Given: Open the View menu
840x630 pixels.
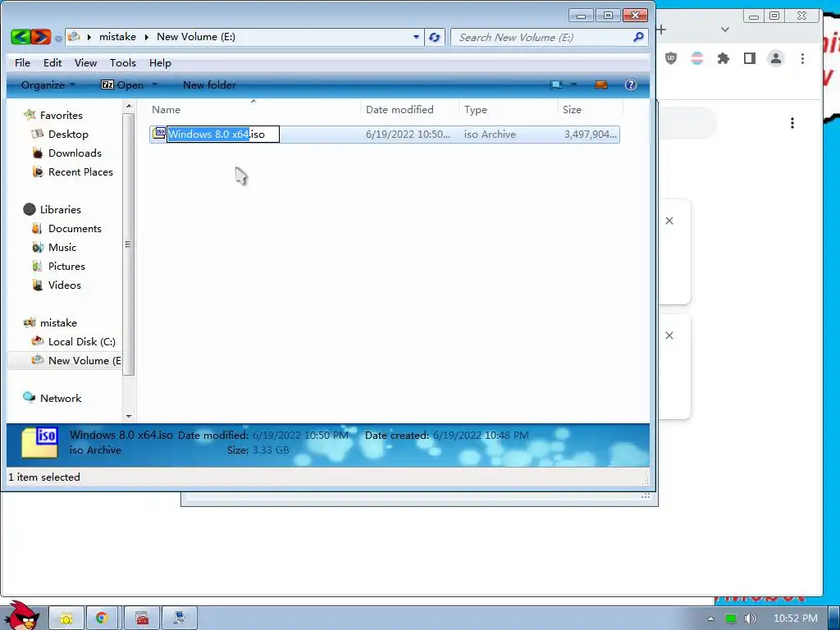Looking at the screenshot, I should [85, 62].
